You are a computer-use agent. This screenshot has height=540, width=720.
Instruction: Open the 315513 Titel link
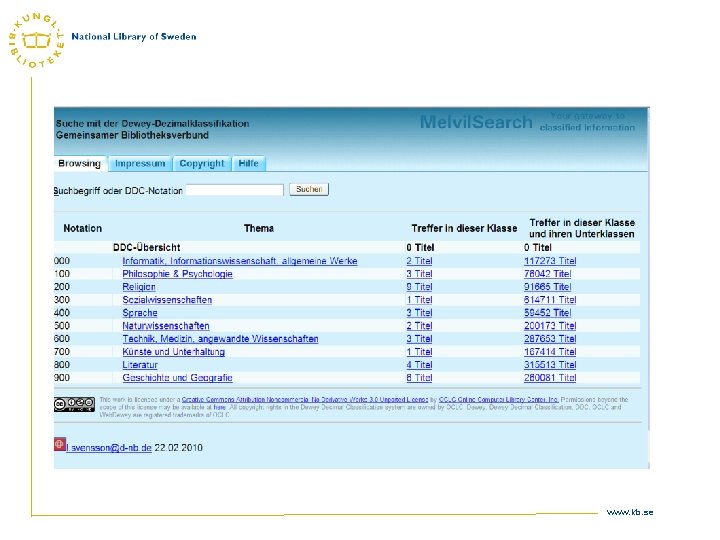[x=550, y=365]
